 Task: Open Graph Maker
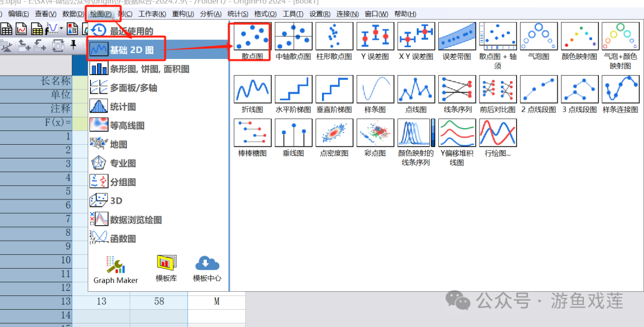(116, 270)
